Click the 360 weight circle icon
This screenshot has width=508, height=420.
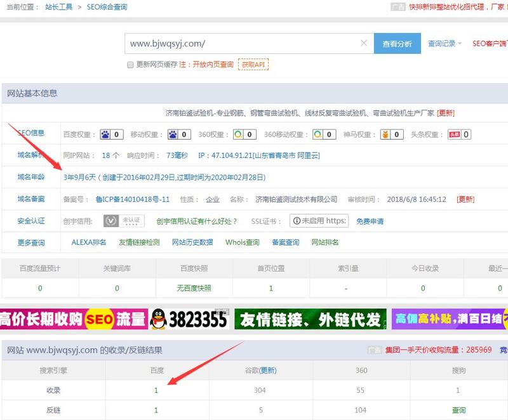point(238,135)
